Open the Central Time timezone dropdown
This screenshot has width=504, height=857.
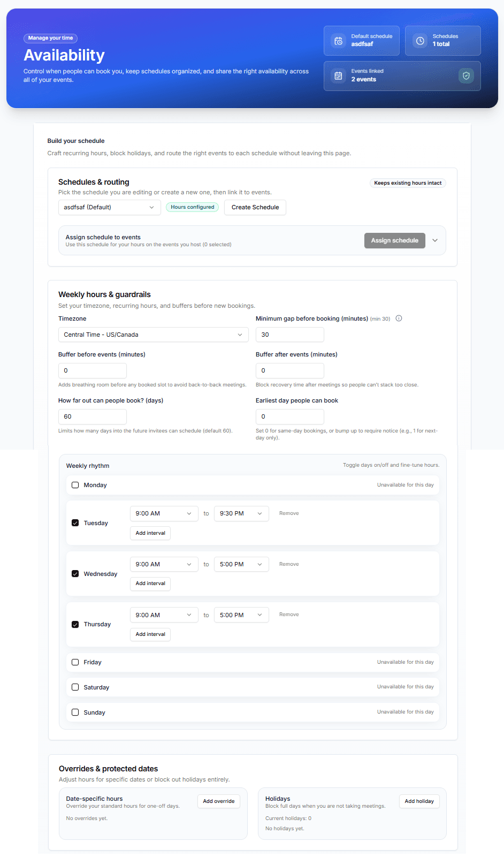click(x=154, y=335)
